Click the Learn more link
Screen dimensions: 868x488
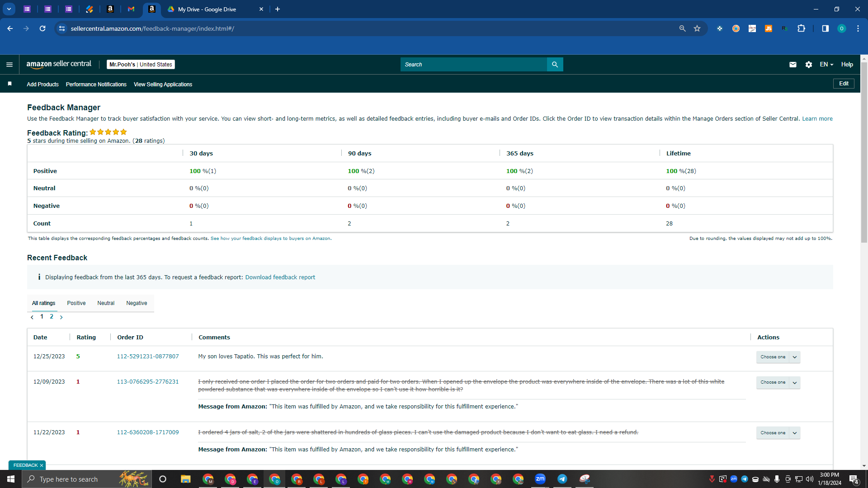817,119
